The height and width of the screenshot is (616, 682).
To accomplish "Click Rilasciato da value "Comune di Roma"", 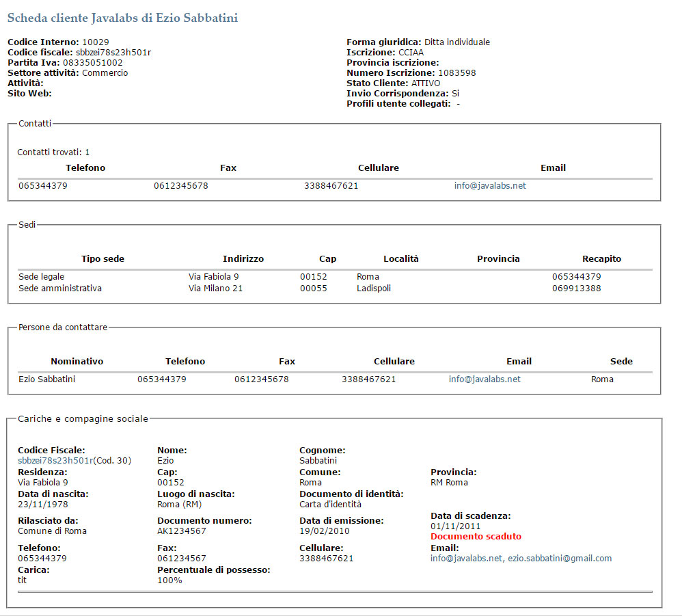I will 52,531.
